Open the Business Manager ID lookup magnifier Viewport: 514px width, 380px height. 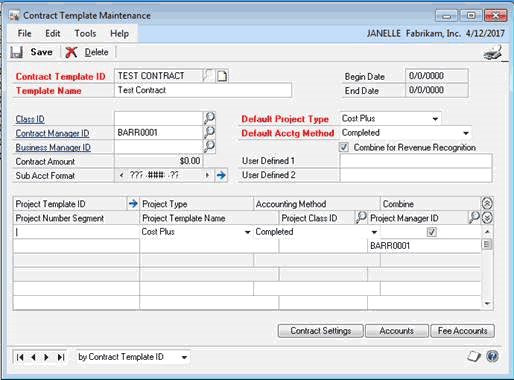pos(209,146)
